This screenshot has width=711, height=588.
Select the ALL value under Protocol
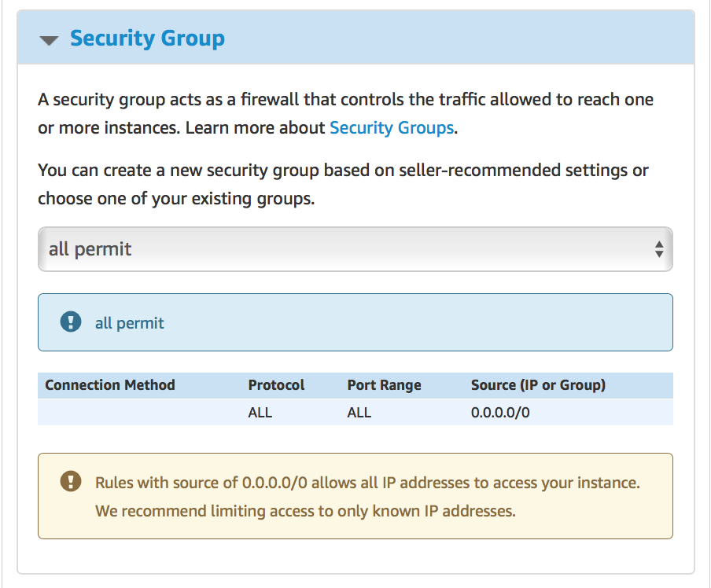coord(260,413)
